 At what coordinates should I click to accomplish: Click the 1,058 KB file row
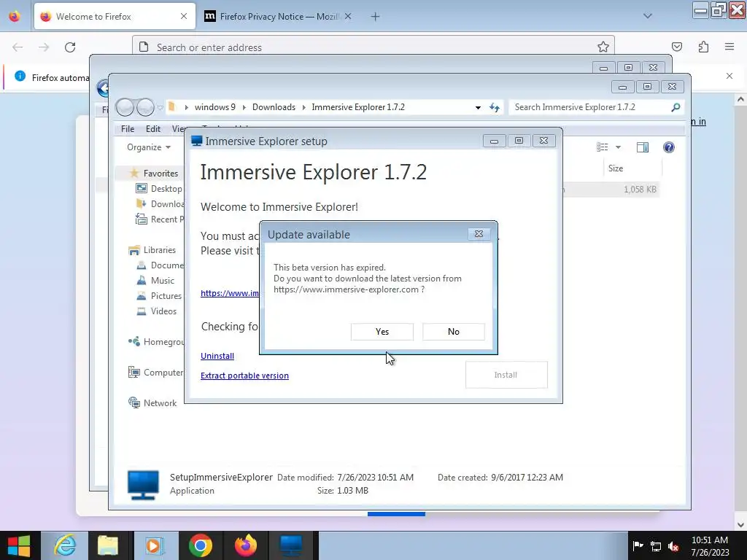(611, 190)
